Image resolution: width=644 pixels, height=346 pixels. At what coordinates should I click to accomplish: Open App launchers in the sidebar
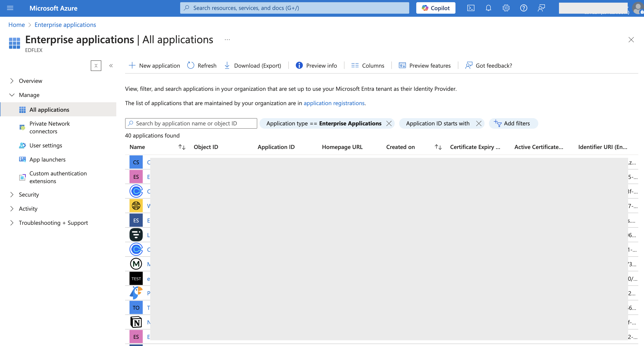tap(47, 159)
